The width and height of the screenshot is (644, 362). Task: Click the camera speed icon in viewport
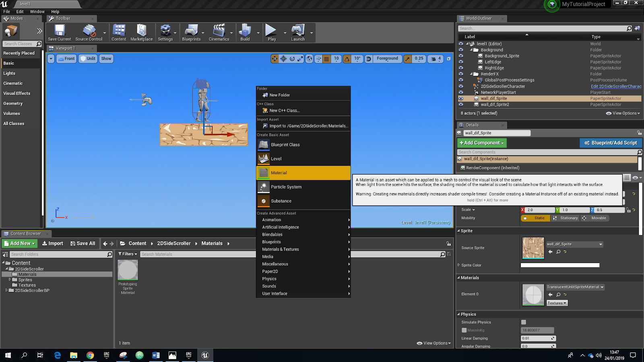click(x=434, y=59)
